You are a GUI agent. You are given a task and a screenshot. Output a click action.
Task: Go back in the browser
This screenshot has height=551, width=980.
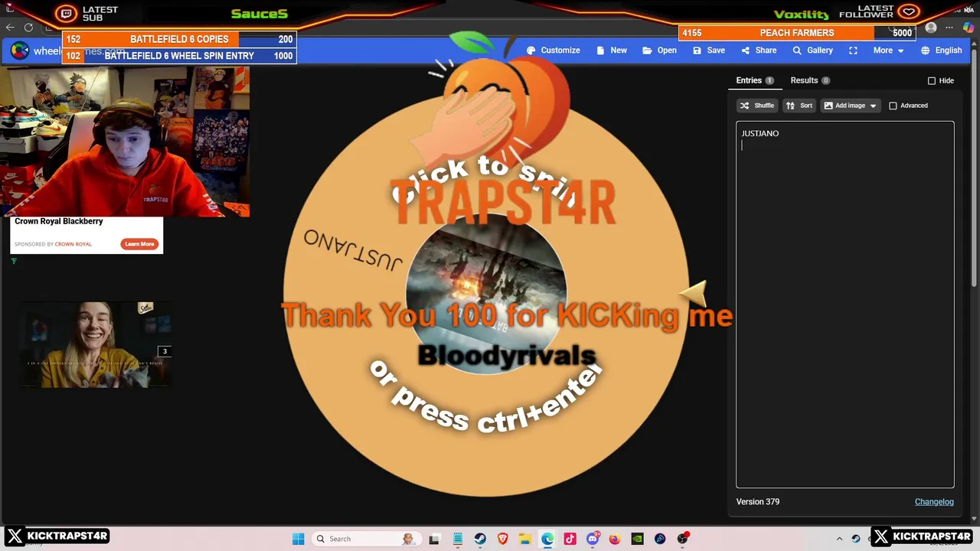point(10,28)
